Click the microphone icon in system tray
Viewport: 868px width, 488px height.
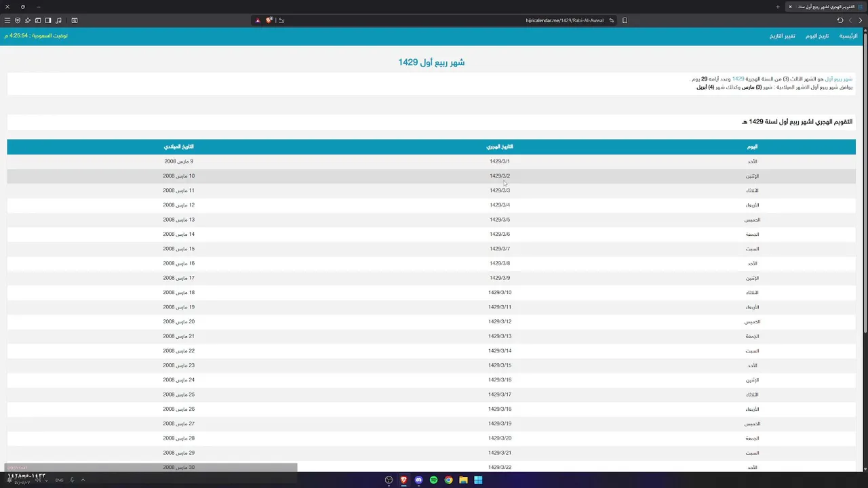(x=72, y=480)
